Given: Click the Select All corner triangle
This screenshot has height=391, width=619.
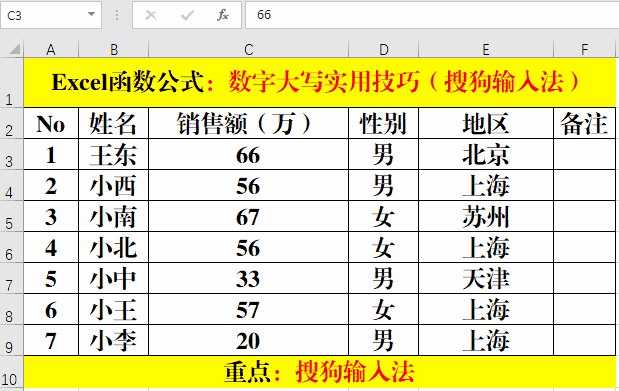Looking at the screenshot, I should [15, 49].
